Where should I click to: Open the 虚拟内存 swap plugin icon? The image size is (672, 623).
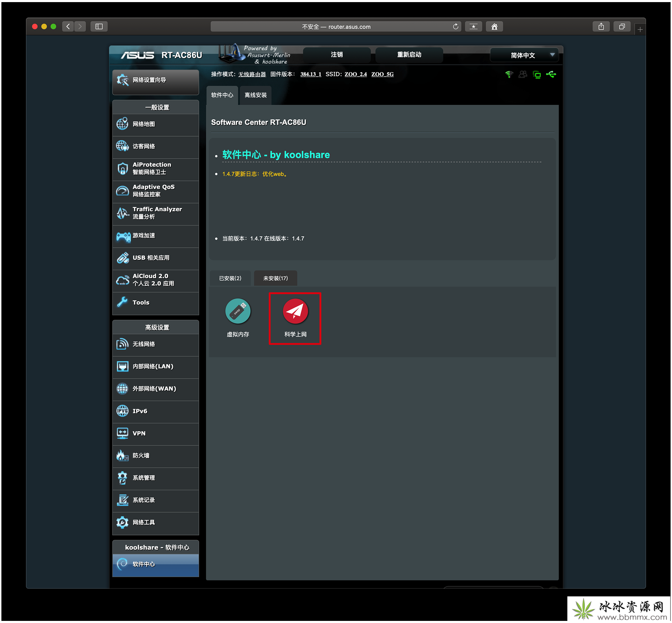point(238,311)
